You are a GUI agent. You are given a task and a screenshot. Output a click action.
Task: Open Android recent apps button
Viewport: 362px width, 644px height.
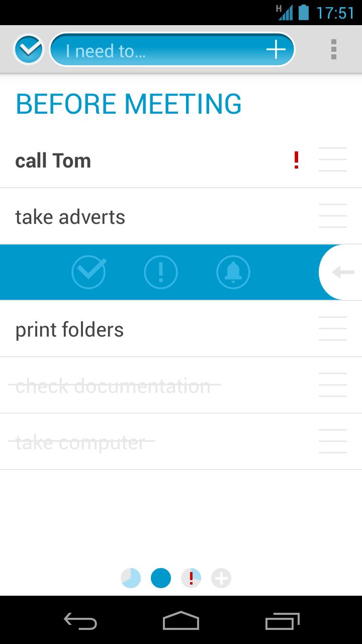(282, 621)
